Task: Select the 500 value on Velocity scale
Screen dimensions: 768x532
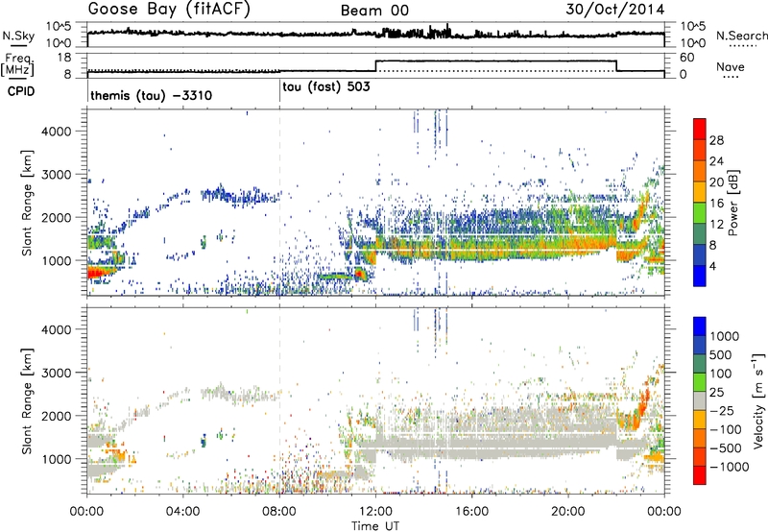Action: [721, 354]
